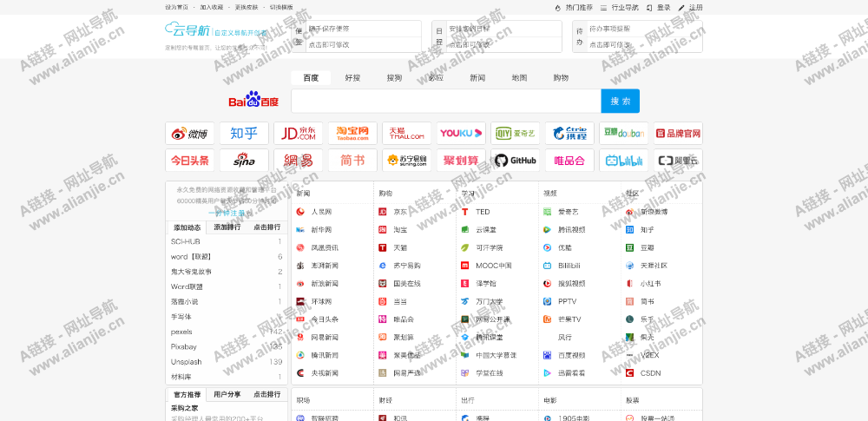Edit the 随手保存便签 note field
Image resolution: width=868 pixels, height=421 pixels.
[363, 29]
